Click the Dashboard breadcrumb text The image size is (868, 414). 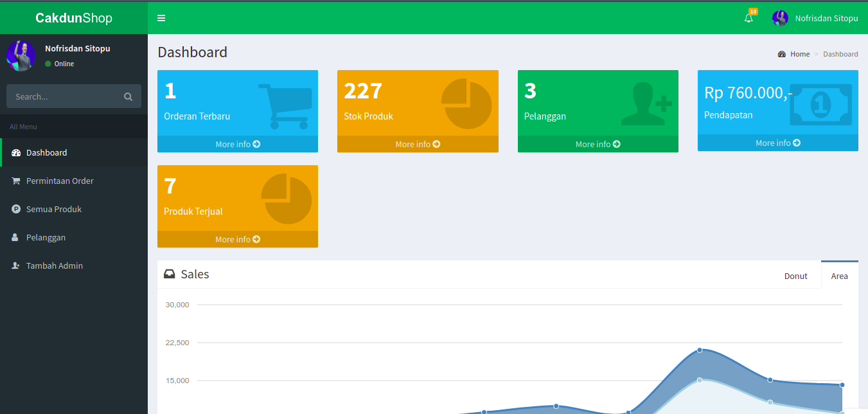click(840, 54)
